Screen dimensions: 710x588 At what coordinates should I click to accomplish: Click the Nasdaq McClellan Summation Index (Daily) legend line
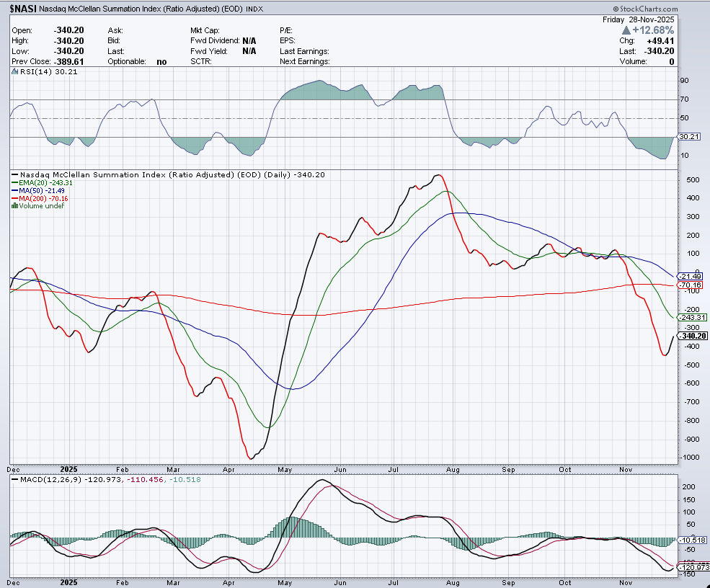pos(172,174)
